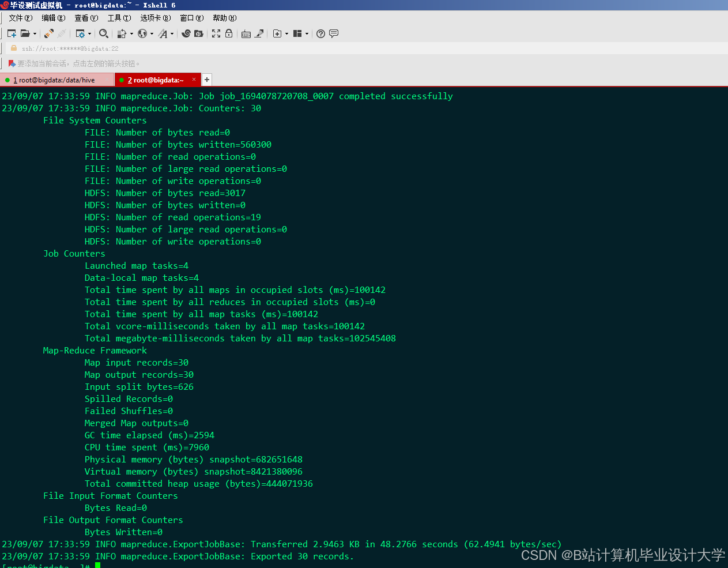Click the 'completed successfully' log line

tap(227, 96)
